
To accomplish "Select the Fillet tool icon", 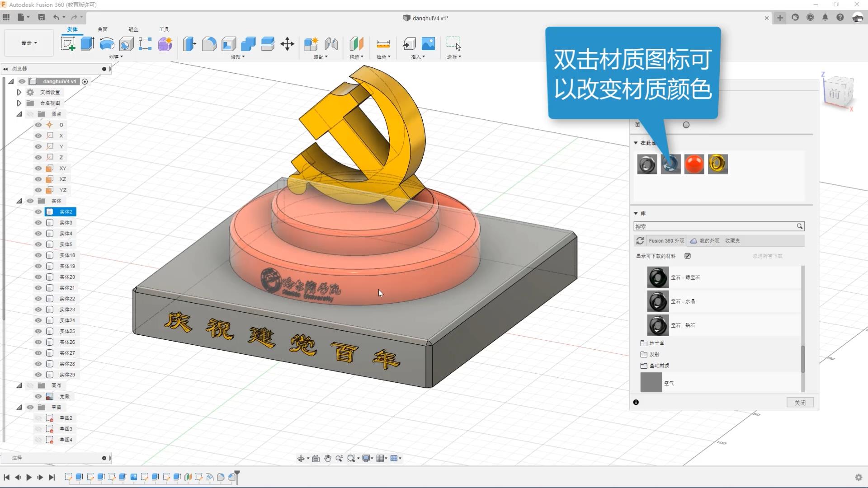I will coord(209,44).
